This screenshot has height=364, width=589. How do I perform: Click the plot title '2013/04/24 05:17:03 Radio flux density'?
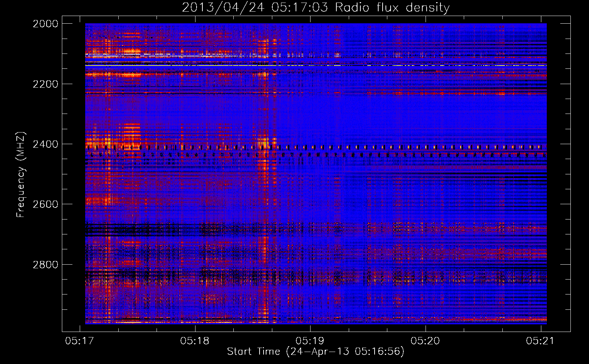pos(316,8)
